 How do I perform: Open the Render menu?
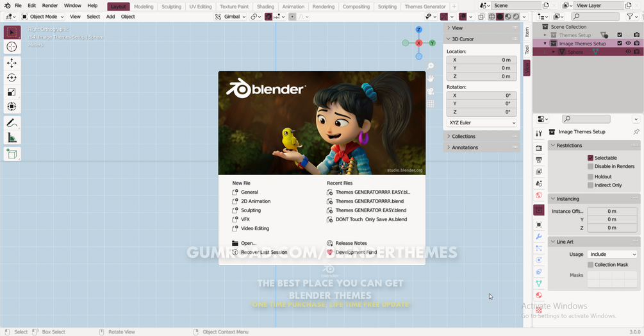pyautogui.click(x=50, y=6)
